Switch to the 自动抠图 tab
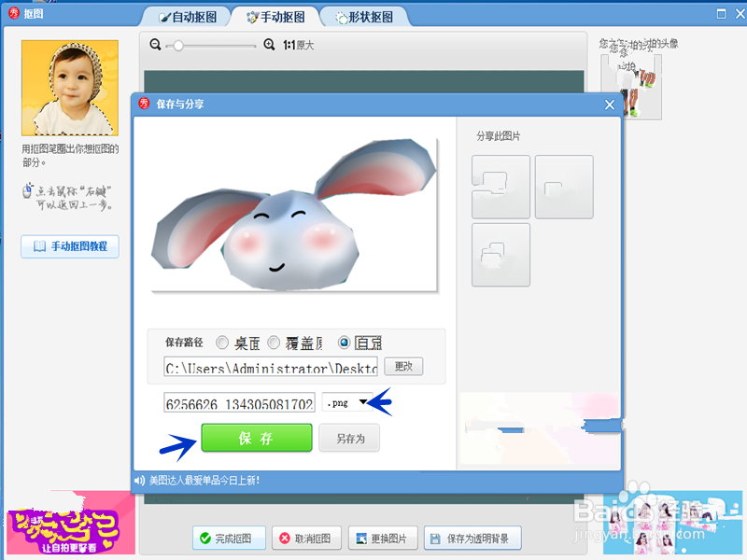Viewport: 747px width, 560px height. coord(189,17)
